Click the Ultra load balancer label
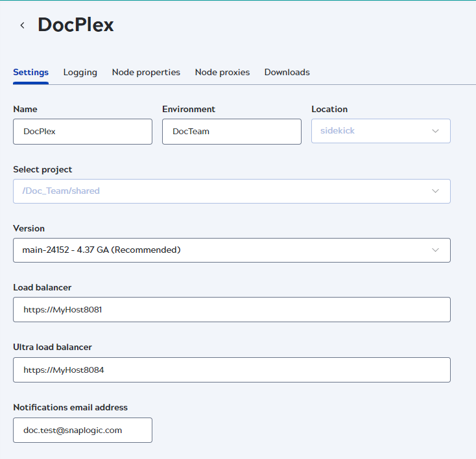This screenshot has width=476, height=459. coord(52,347)
